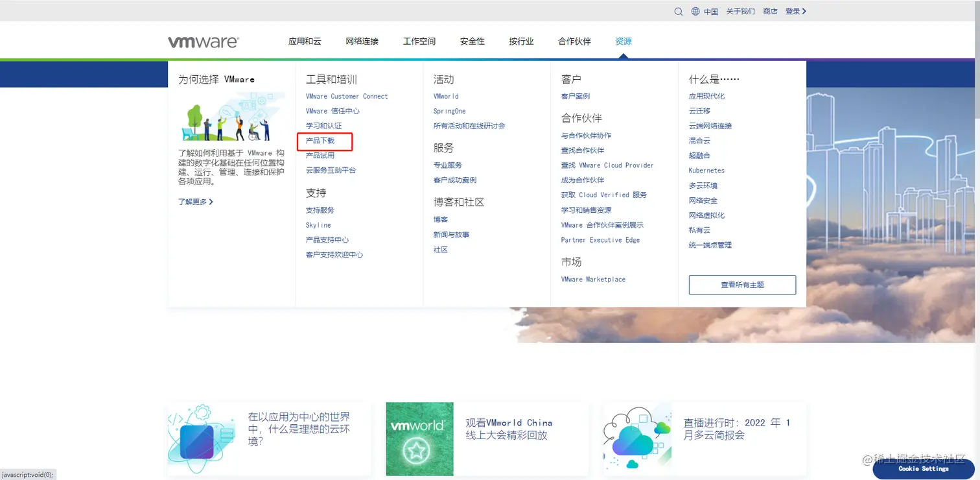The width and height of the screenshot is (980, 480).
Task: Open the app-centric world illustration
Action: click(202, 438)
